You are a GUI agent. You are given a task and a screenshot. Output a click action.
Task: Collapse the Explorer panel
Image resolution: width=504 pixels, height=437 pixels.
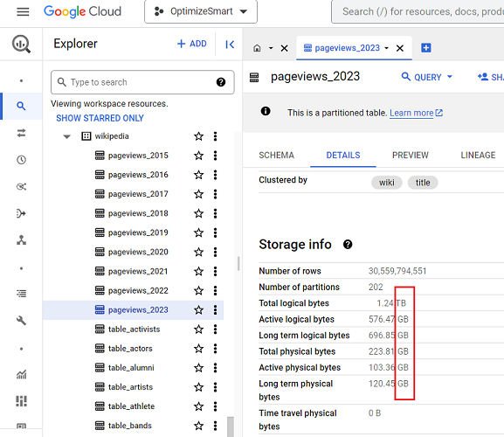pos(230,44)
